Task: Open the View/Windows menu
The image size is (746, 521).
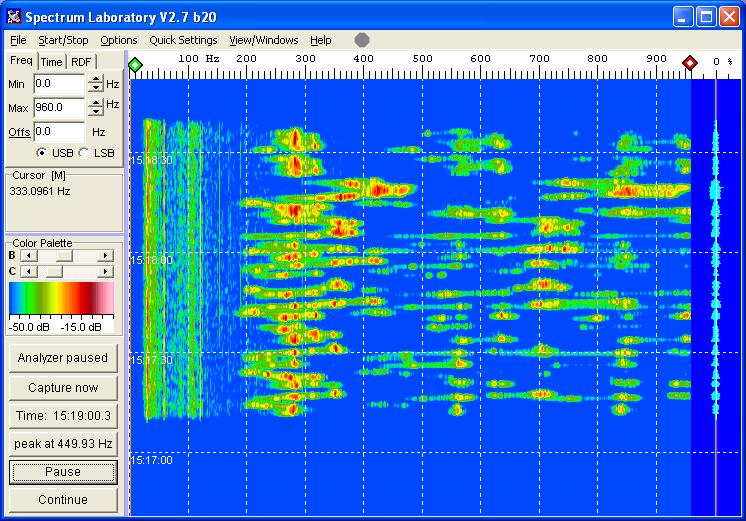Action: point(264,40)
